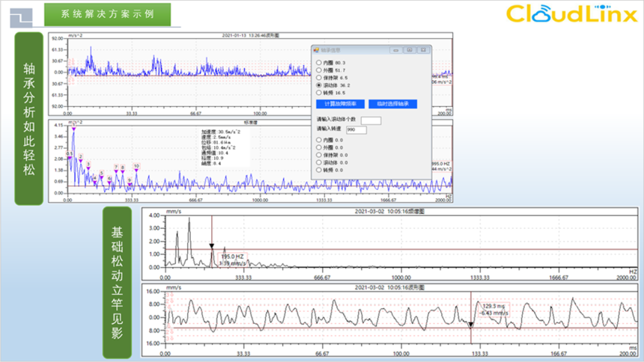644x362 pixels.
Task: Select the 保持架 6.5 radio button
Action: (319, 78)
